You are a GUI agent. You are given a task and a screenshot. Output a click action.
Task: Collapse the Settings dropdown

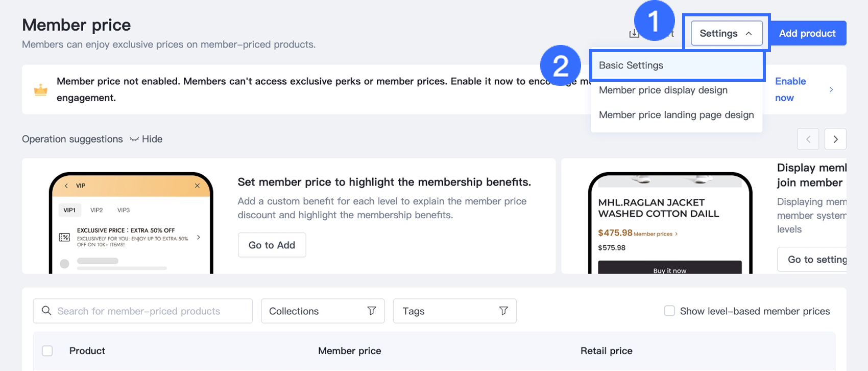pyautogui.click(x=726, y=33)
